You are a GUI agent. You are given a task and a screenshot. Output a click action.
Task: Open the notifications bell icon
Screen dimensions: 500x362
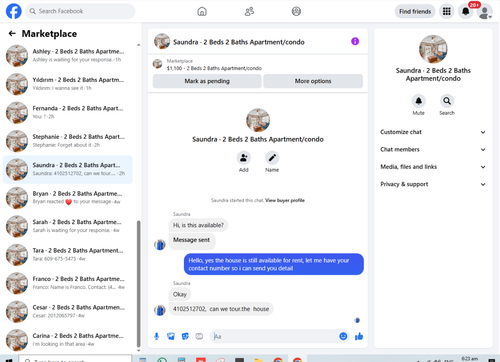pyautogui.click(x=466, y=11)
